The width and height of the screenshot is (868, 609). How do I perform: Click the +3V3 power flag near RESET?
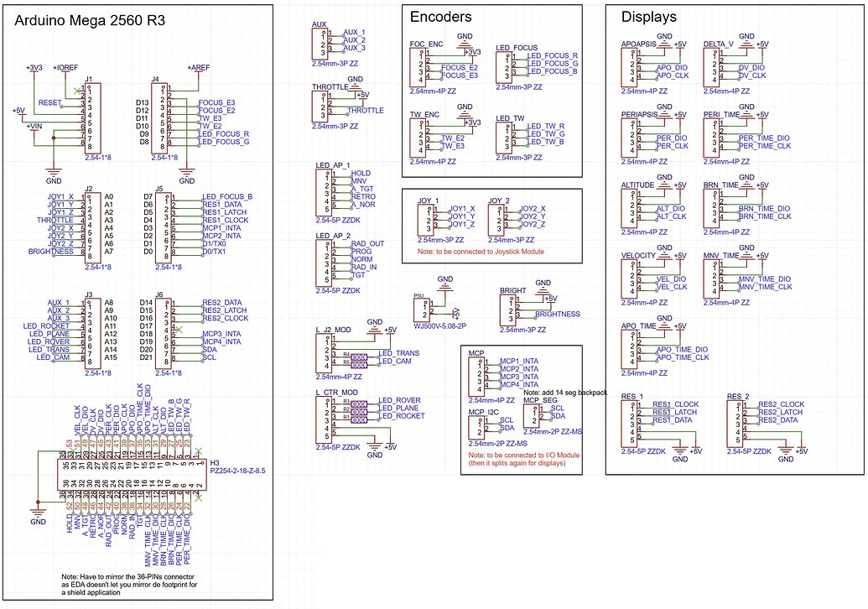(32, 70)
